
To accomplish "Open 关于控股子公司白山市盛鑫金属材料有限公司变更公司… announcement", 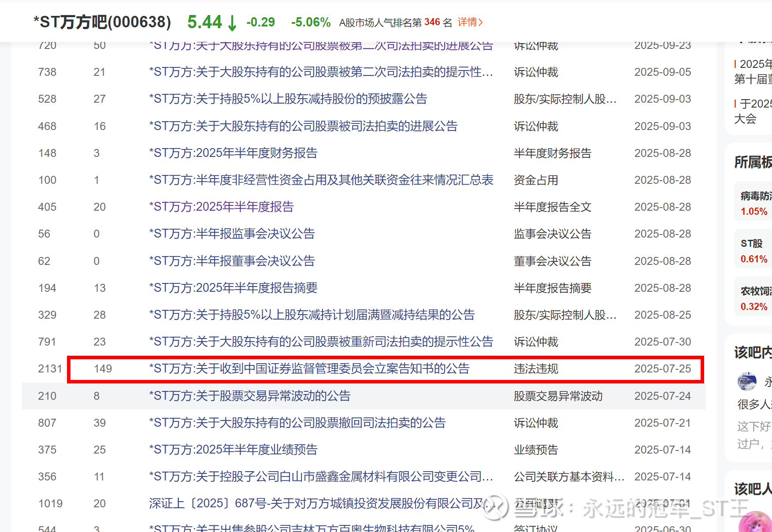I will [321, 476].
